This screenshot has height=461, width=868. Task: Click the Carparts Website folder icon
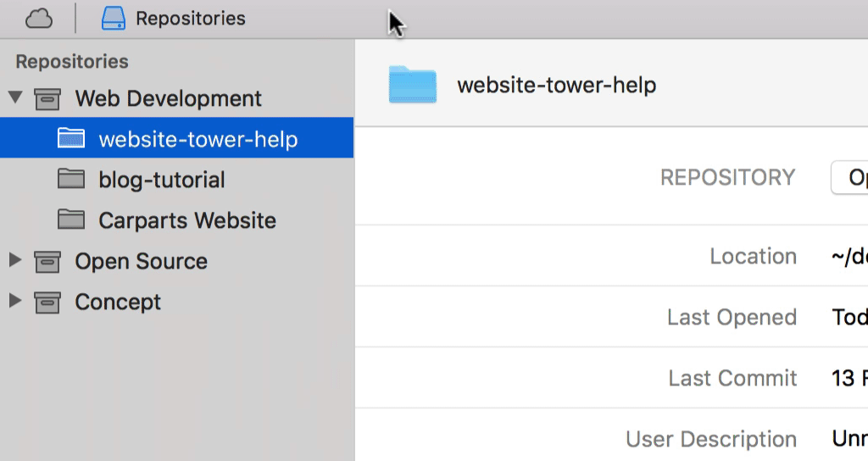click(71, 220)
